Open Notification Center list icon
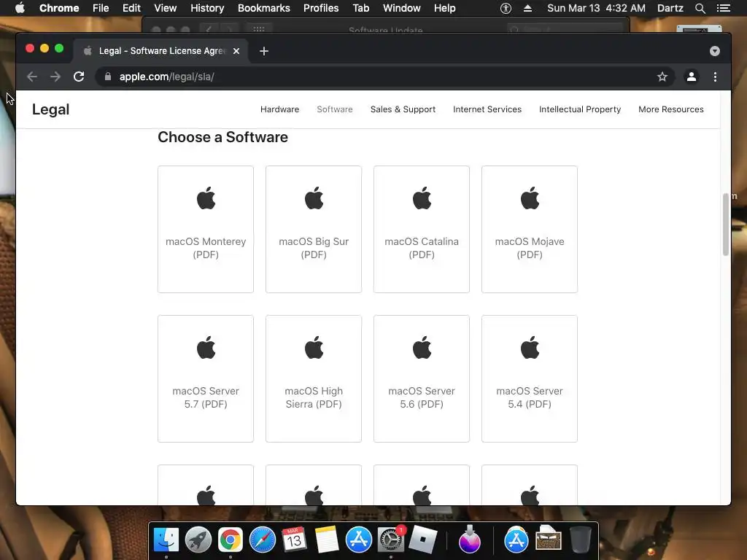Screen dimensions: 747x560 click(723, 8)
